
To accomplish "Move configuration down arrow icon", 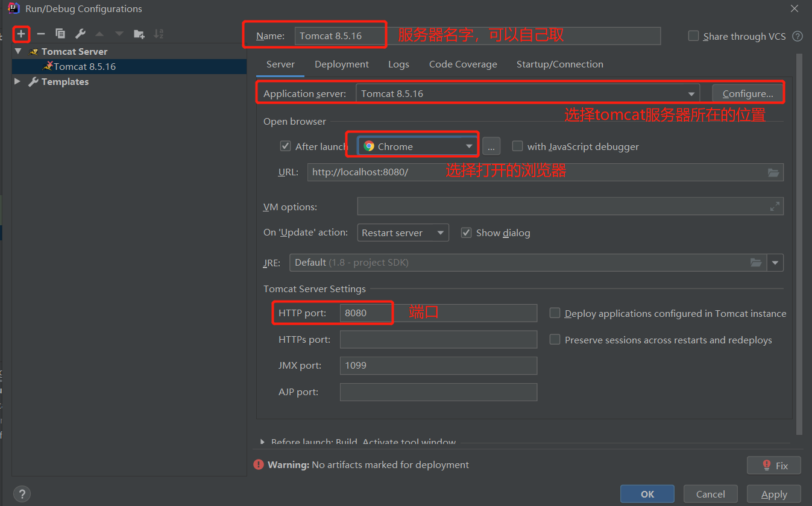I will click(x=119, y=34).
